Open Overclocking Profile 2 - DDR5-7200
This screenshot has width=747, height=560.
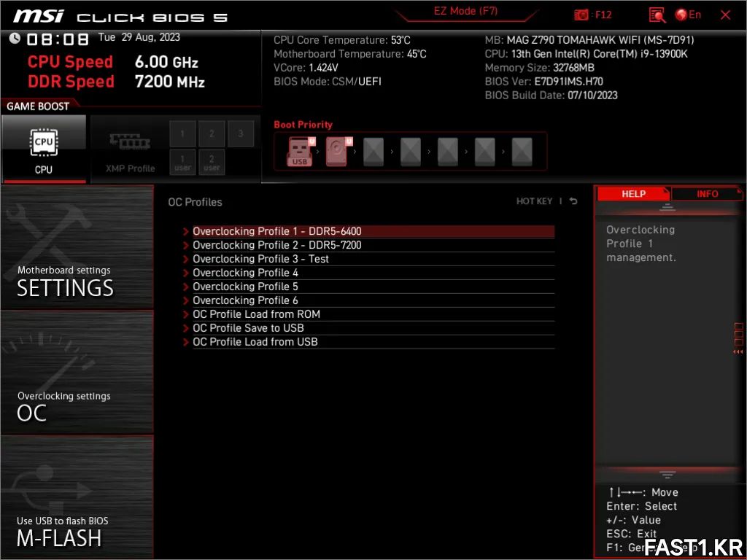[x=373, y=245]
